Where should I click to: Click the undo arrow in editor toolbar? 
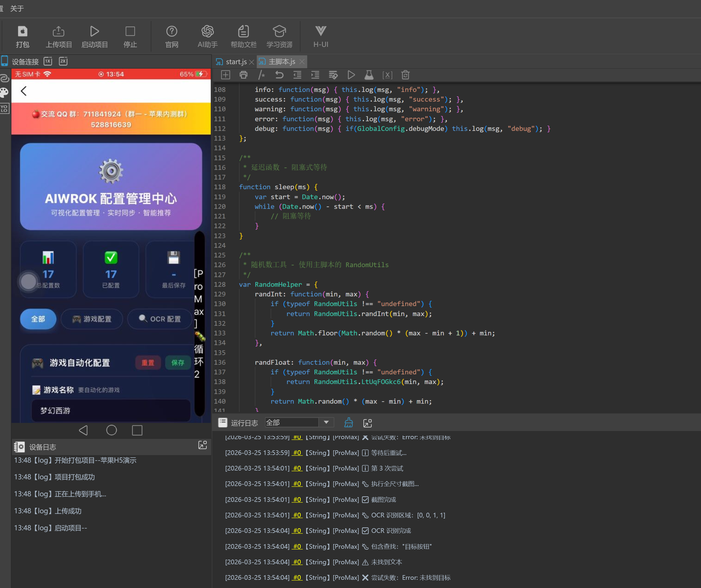point(279,75)
